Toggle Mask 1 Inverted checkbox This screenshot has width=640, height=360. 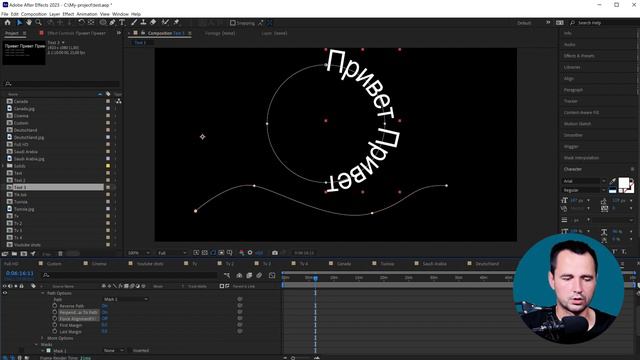(130, 351)
